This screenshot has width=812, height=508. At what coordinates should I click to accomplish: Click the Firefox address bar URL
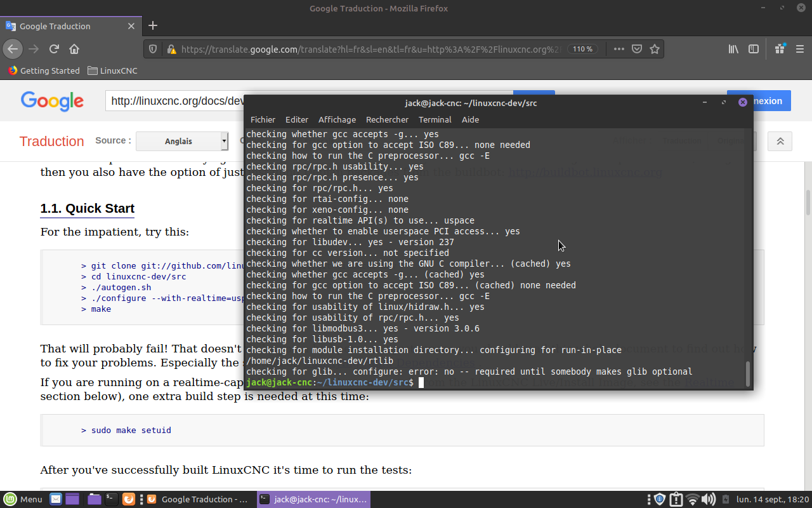371,49
